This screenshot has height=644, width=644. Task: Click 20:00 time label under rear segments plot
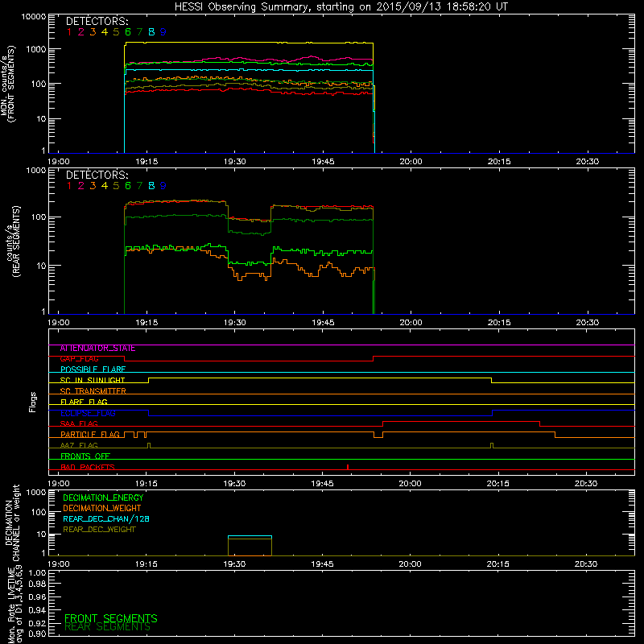pos(411,323)
